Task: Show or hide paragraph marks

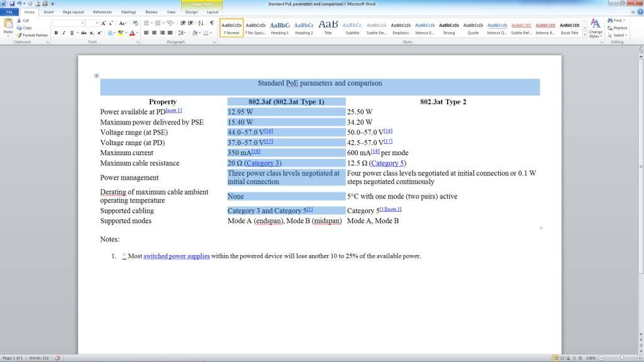Action: point(212,23)
